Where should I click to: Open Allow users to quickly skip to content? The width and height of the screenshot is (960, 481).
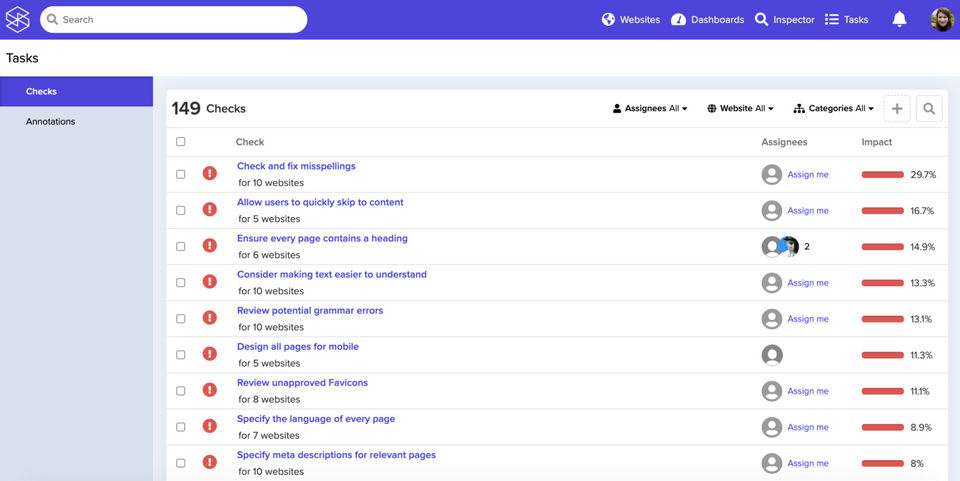click(320, 202)
